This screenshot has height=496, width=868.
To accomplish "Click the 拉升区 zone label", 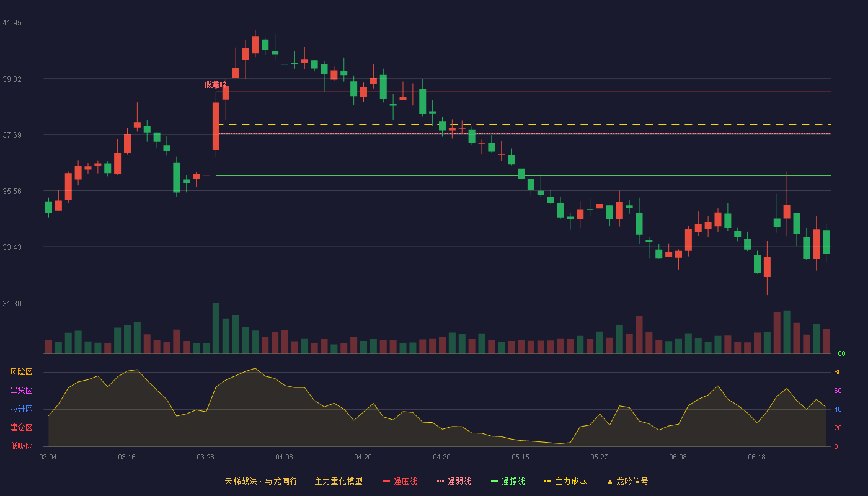I will pyautogui.click(x=21, y=409).
